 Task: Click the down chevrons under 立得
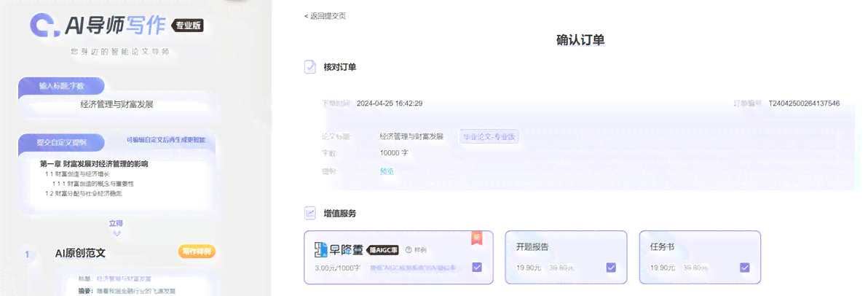coord(116,233)
